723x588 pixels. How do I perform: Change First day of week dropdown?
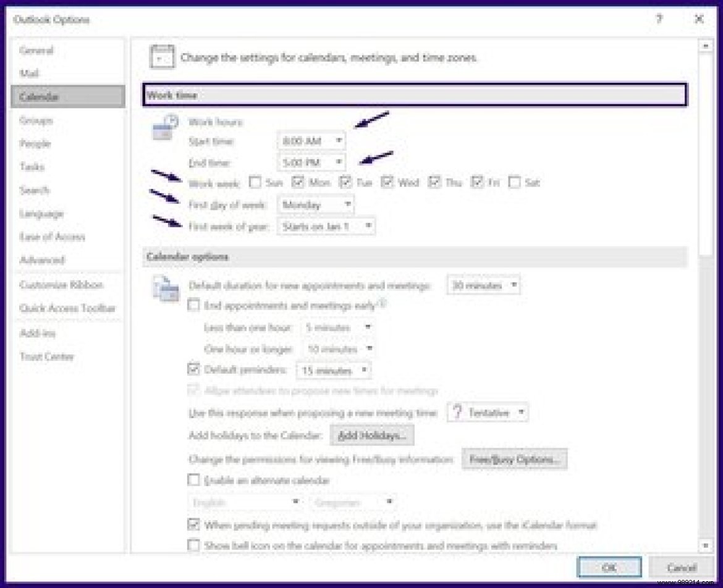[347, 204]
